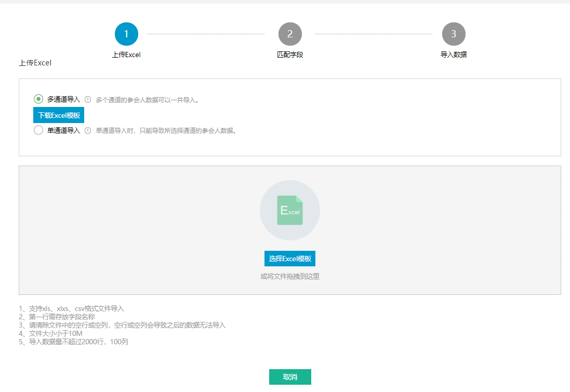570x392 pixels.
Task: Click the step 3 circle icon
Action: point(454,34)
